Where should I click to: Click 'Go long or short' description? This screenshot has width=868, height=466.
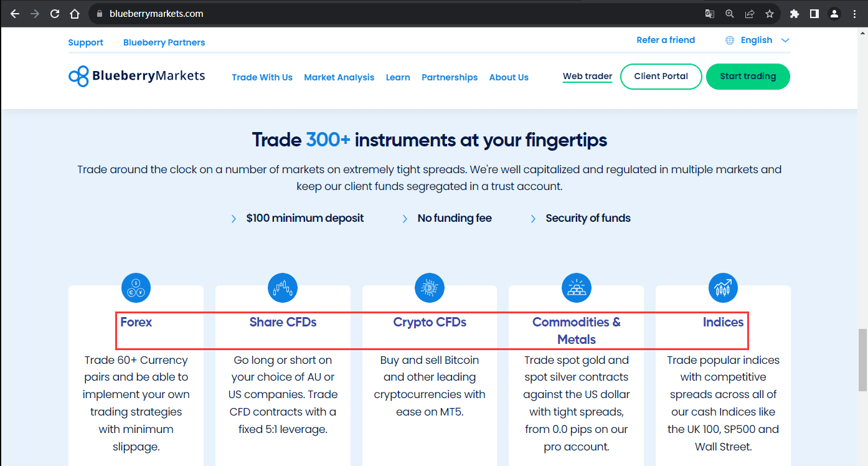coord(283,394)
